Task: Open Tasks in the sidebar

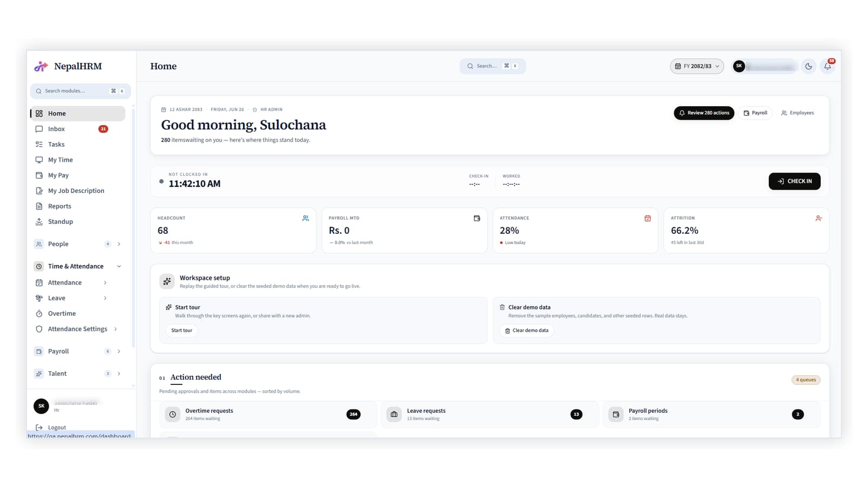Action: point(78,144)
